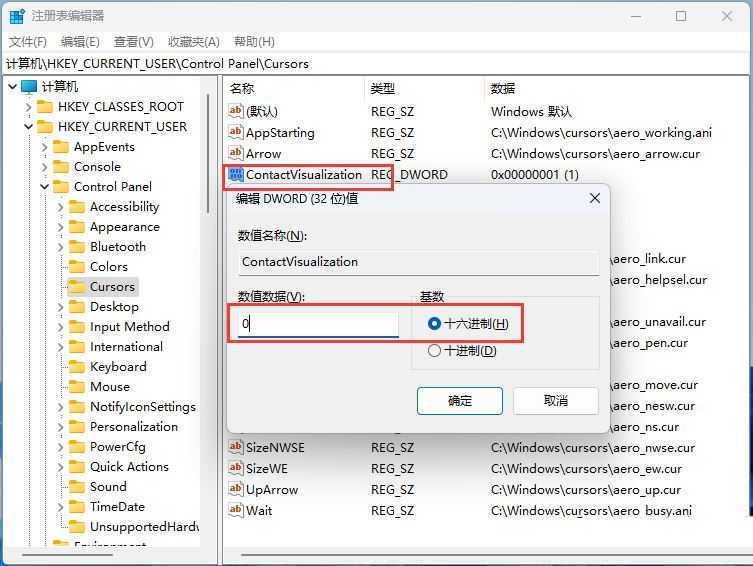Viewport: 753px width, 566px height.
Task: Click the Colors folder icon
Action: click(x=77, y=267)
